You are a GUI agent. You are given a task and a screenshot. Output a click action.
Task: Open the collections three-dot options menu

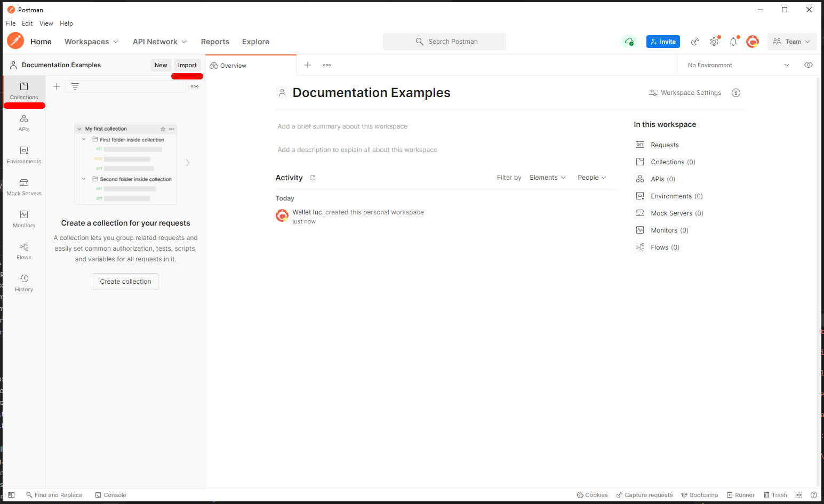click(195, 86)
